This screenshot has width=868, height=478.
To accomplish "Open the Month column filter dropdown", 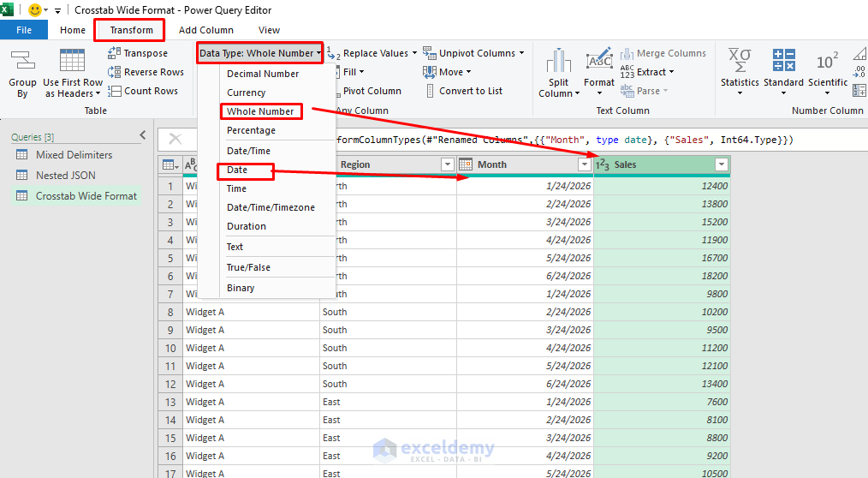I will point(584,164).
